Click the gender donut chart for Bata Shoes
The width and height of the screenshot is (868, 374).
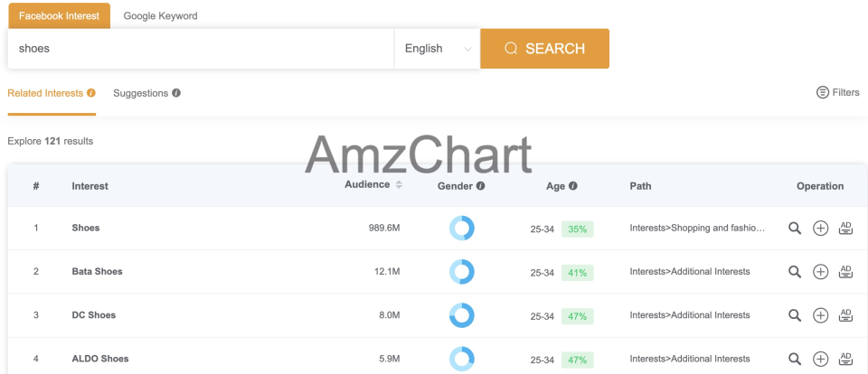(462, 272)
